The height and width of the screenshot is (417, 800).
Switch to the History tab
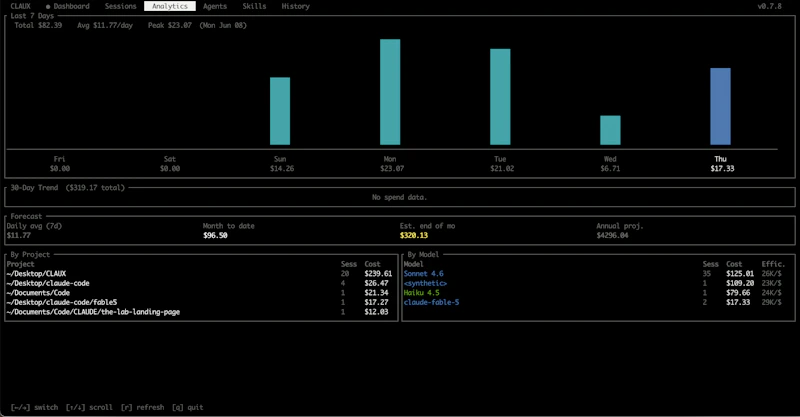pos(295,6)
